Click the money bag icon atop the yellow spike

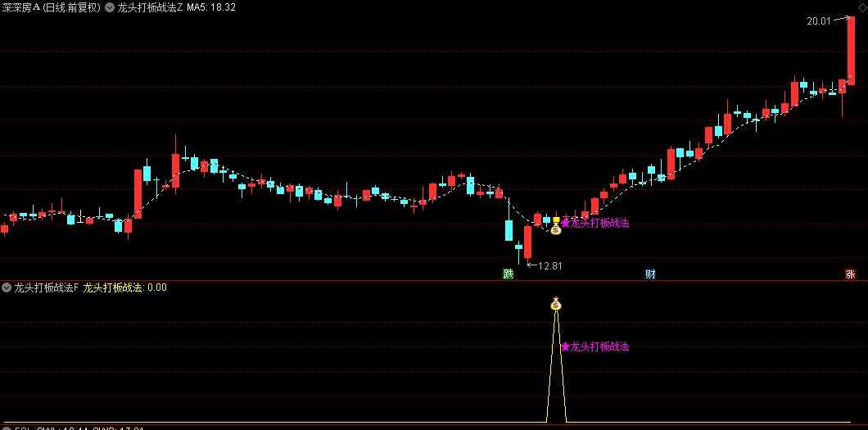click(x=556, y=303)
